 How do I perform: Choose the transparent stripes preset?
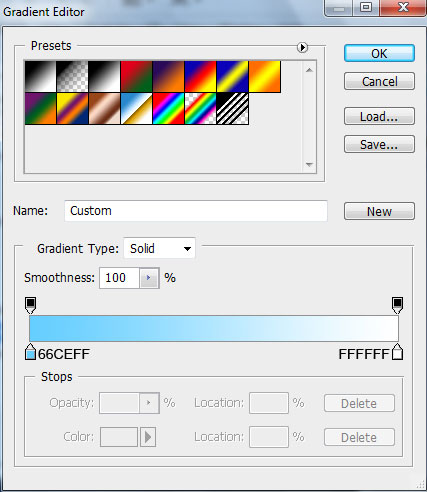[x=232, y=109]
